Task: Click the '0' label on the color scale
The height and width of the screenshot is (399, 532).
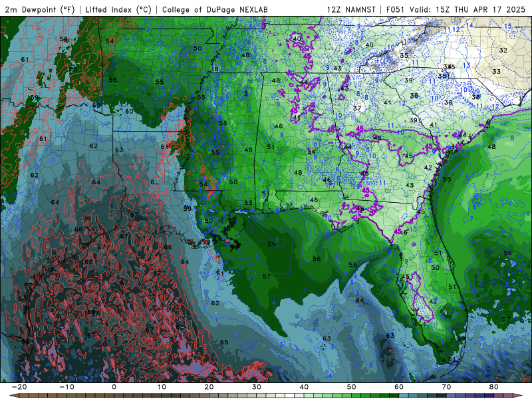Action: [114, 387]
